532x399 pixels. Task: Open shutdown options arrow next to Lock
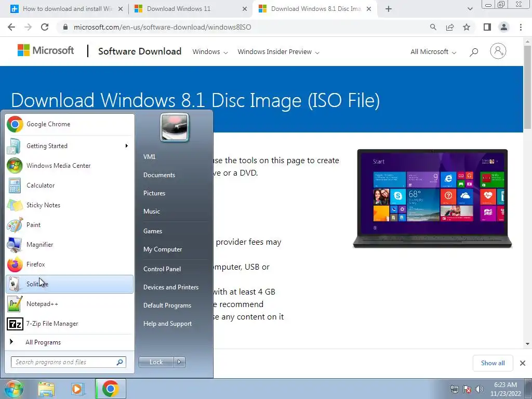coord(179,362)
